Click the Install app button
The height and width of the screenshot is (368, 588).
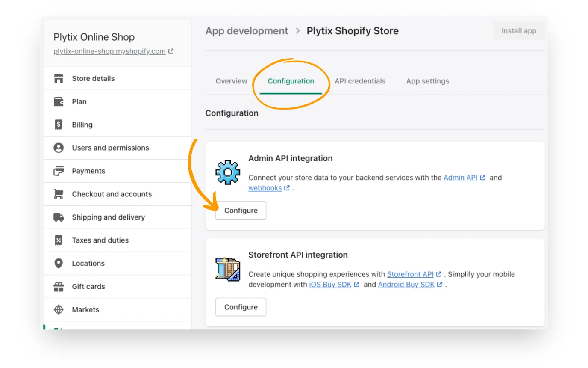pos(518,30)
